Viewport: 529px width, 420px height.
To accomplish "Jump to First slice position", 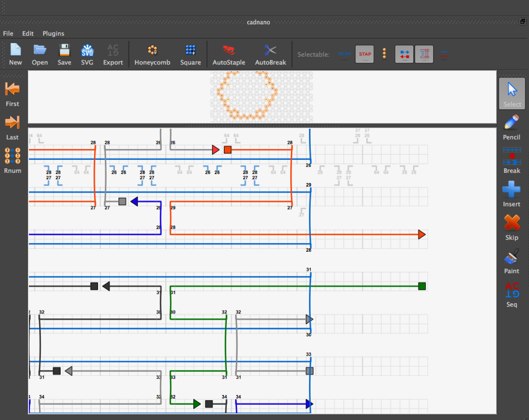I will click(x=12, y=94).
